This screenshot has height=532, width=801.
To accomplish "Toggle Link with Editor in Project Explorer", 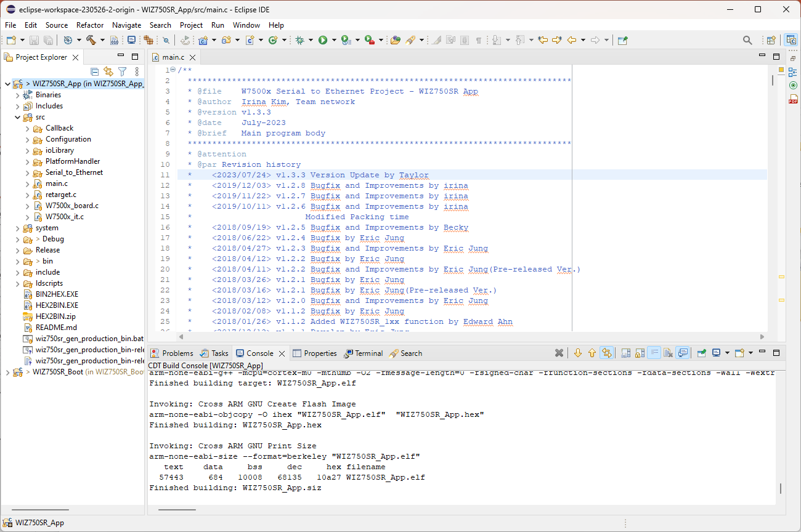I will point(108,72).
